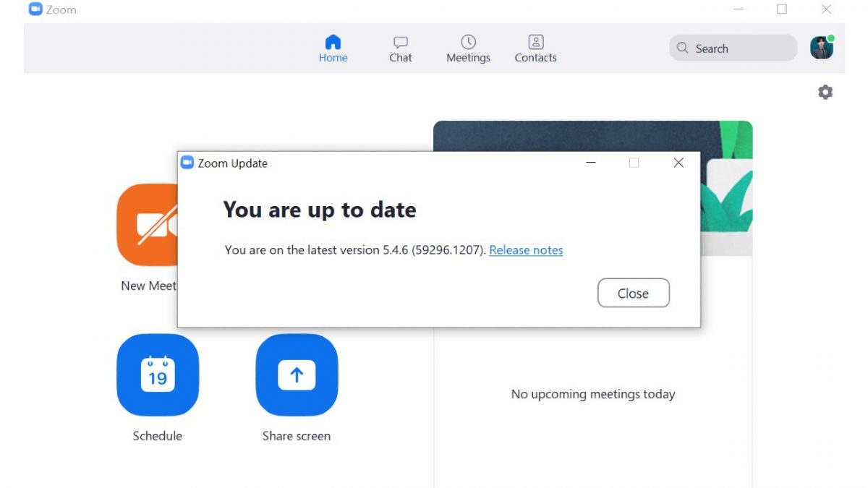Maximize the main Zoom window

point(782,9)
